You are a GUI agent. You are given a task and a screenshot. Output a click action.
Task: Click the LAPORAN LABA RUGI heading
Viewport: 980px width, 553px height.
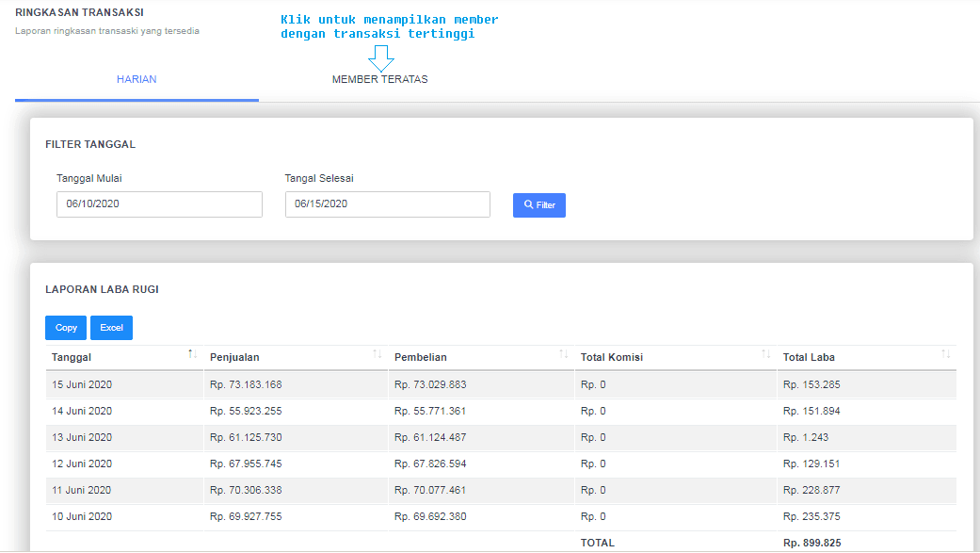point(102,289)
